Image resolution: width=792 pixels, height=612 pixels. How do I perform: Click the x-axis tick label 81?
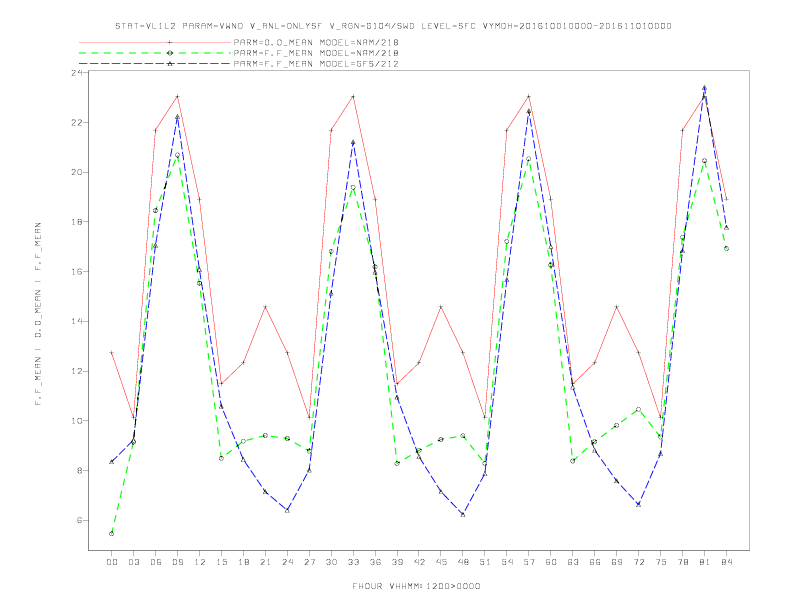[x=705, y=562]
